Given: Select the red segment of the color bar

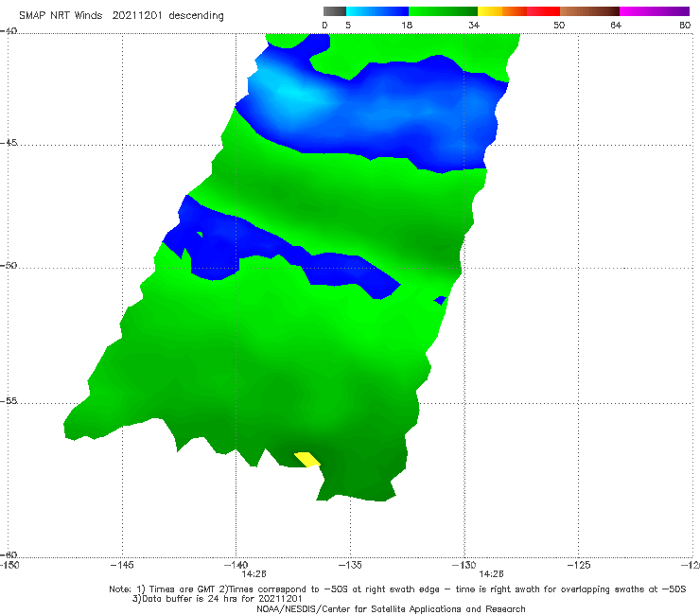Looking at the screenshot, I should (543, 11).
